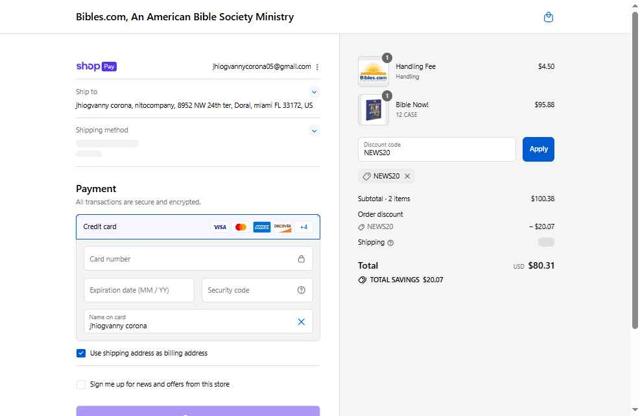Screen dimensions: 640x416
Task: Show the additional +4 card types
Action: 304,227
